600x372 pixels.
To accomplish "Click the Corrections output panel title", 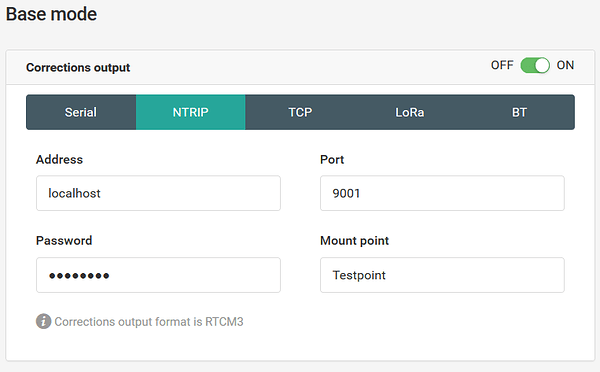I will coord(78,67).
